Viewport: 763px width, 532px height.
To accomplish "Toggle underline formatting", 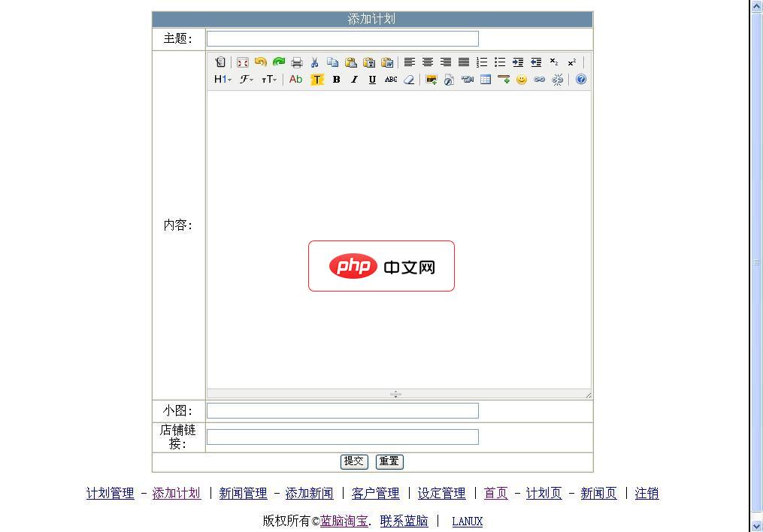I will (x=371, y=80).
